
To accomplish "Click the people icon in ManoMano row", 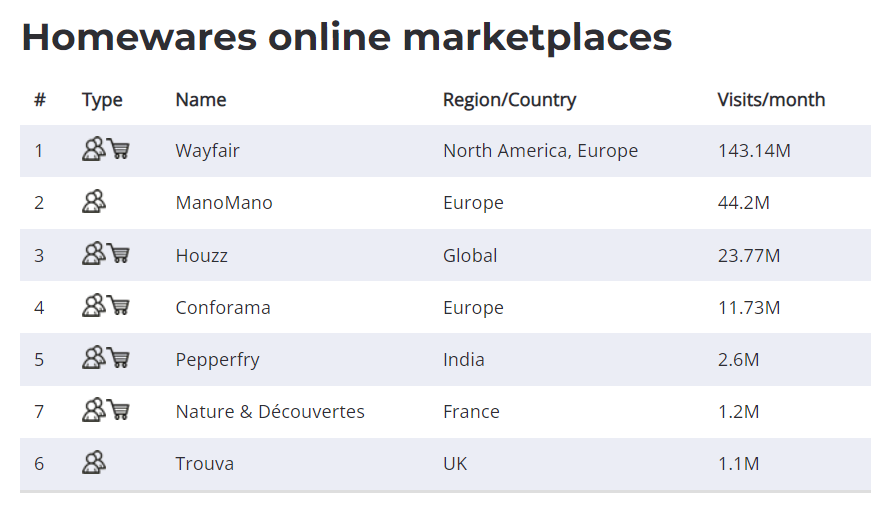I will click(x=94, y=201).
